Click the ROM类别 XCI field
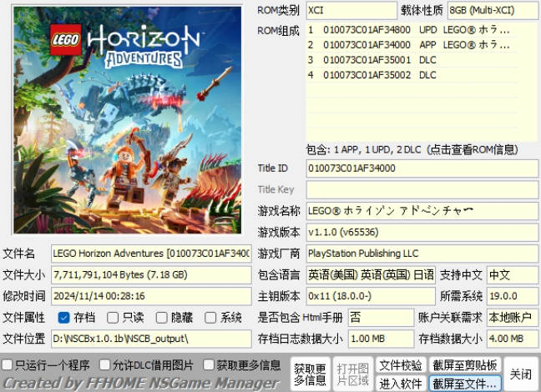The width and height of the screenshot is (541, 392). click(x=351, y=10)
